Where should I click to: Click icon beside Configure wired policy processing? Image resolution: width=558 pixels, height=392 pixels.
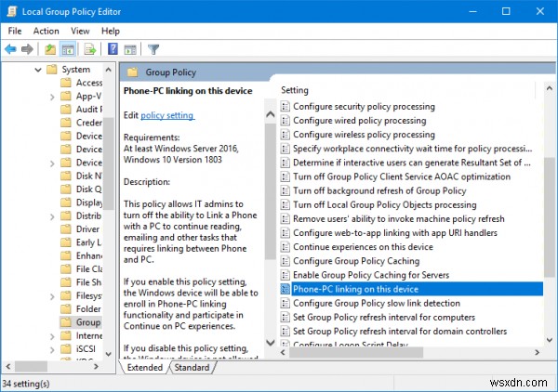click(286, 121)
